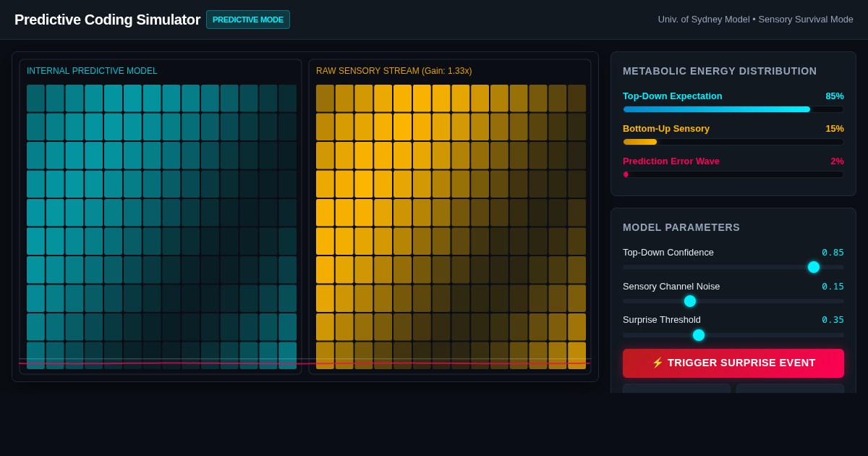The width and height of the screenshot is (868, 456).
Task: Click the 2% prediction error value
Action: [x=837, y=161]
